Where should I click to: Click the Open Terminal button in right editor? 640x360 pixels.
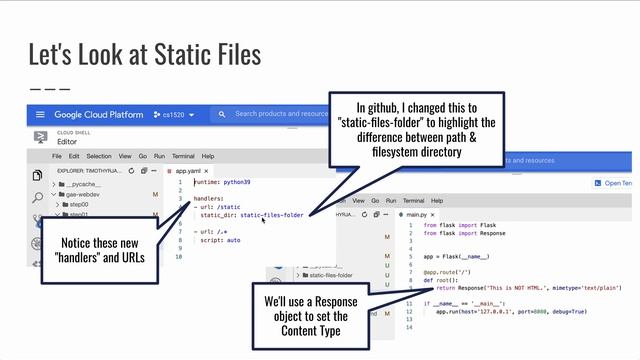coord(613,183)
